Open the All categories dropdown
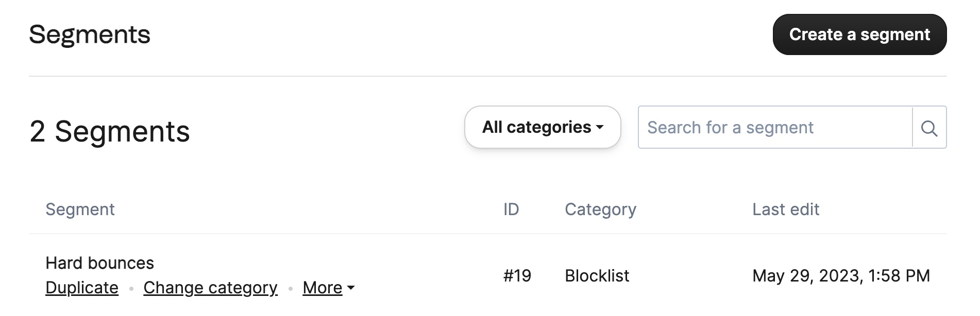The width and height of the screenshot is (980, 316). point(543,127)
